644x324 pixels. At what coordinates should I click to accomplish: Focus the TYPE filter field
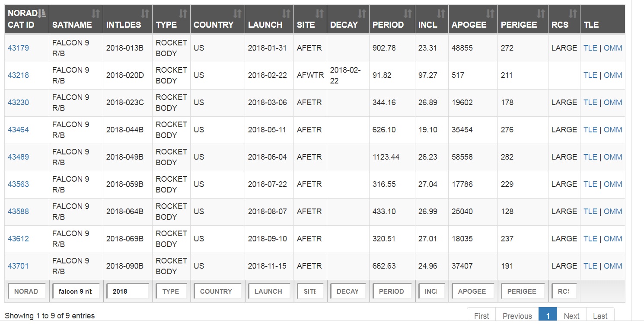coord(171,291)
